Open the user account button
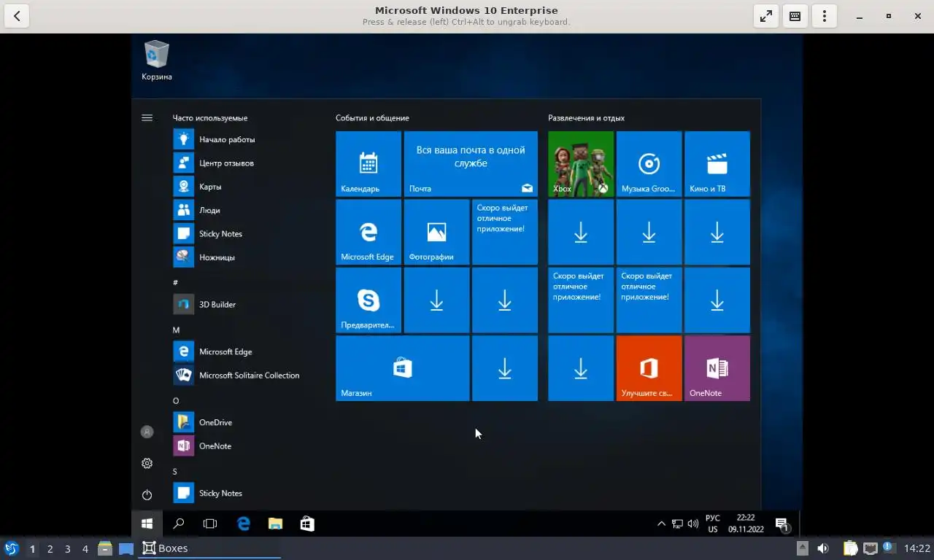Image resolution: width=934 pixels, height=560 pixels. (147, 432)
